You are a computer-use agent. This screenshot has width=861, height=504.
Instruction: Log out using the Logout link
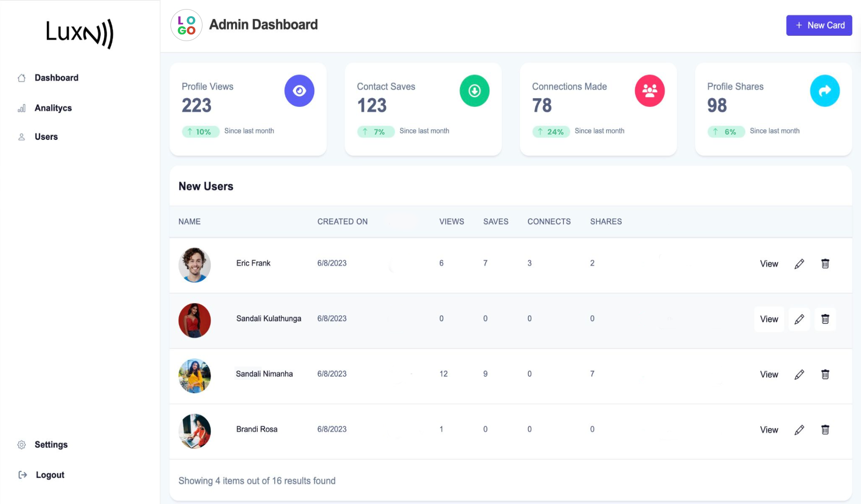50,475
